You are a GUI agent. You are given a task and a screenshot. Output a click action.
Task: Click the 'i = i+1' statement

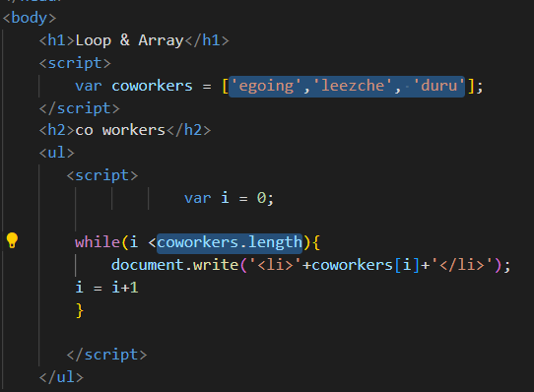click(106, 288)
